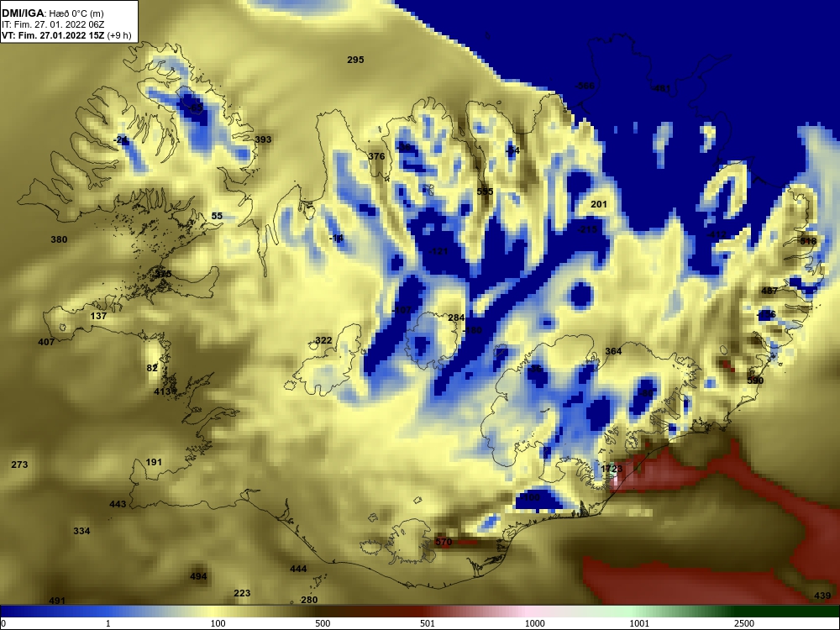Viewport: 840px width, 630px height.
Task: Select the 439 value at the bottom-right corner
Action: [x=822, y=596]
